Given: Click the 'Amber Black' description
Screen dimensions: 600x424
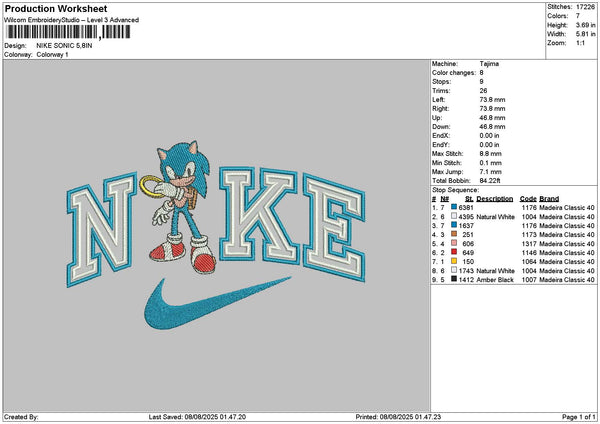Looking at the screenshot, I should (x=495, y=280).
